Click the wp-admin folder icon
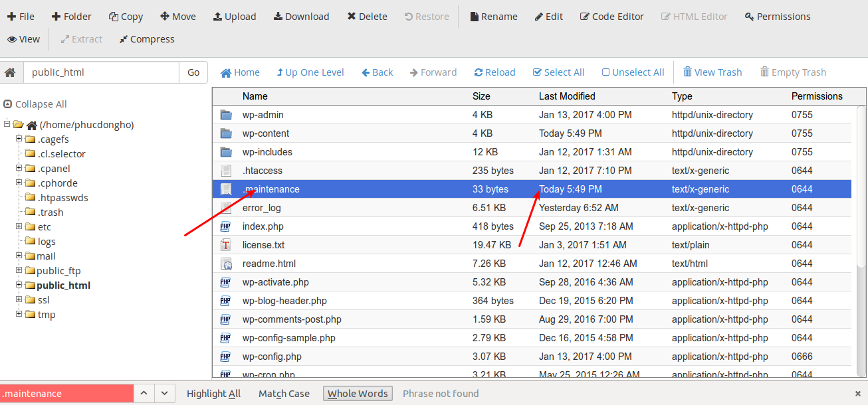This screenshot has width=868, height=405. pyautogui.click(x=226, y=115)
